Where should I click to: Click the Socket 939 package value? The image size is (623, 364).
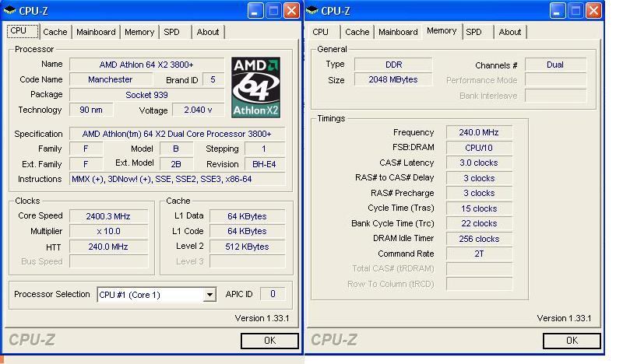coord(146,95)
